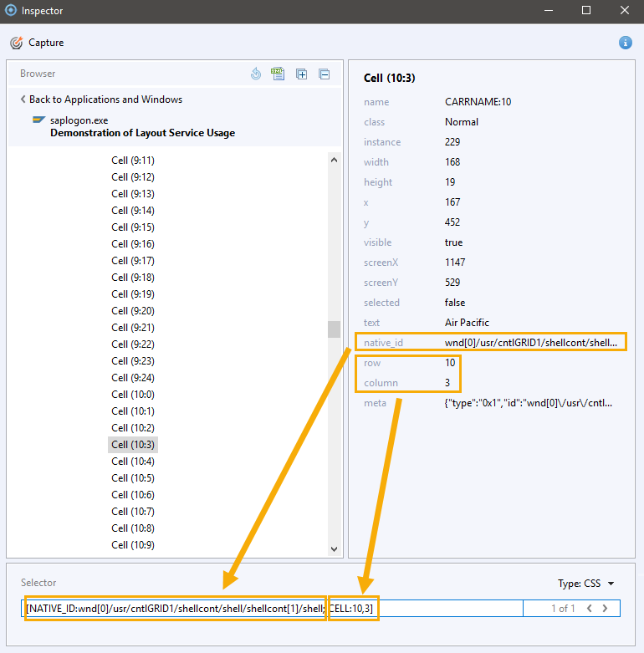Open the Type: CSS dropdown

click(x=585, y=584)
